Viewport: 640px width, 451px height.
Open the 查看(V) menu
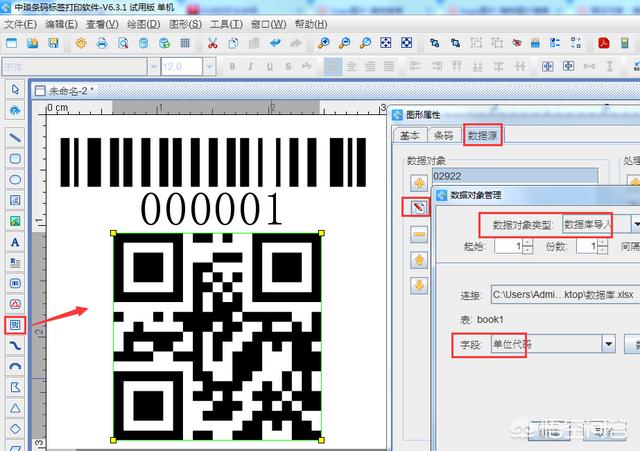pos(102,24)
